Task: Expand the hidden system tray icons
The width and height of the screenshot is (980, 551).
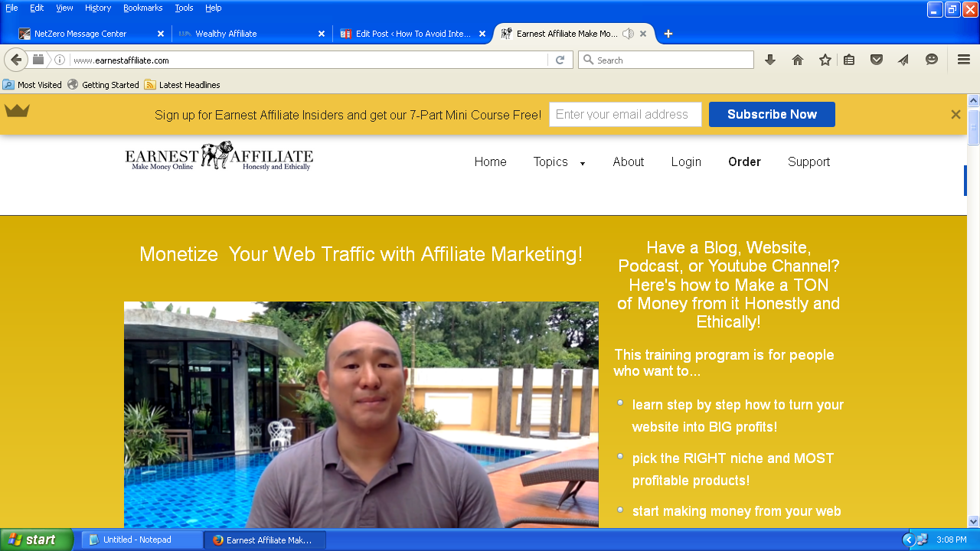Action: pyautogui.click(x=909, y=540)
